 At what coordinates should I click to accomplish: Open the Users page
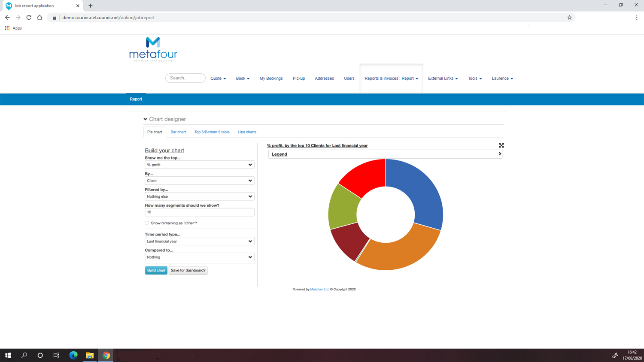tap(349, 78)
